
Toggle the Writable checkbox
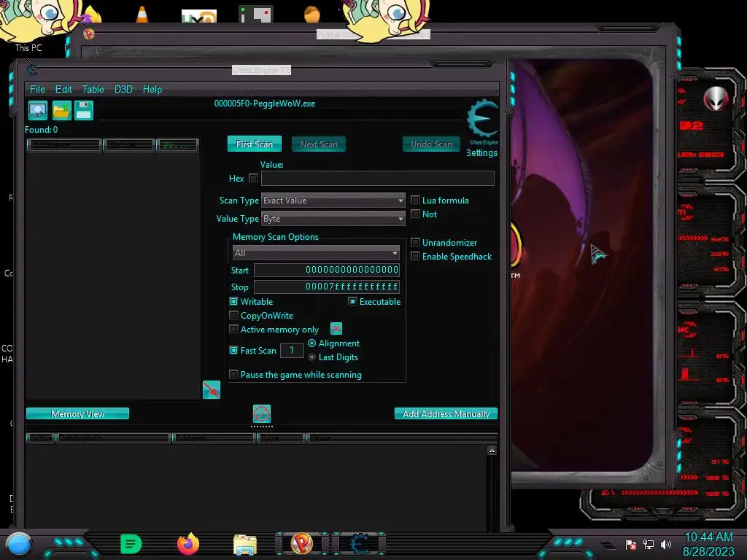[233, 301]
